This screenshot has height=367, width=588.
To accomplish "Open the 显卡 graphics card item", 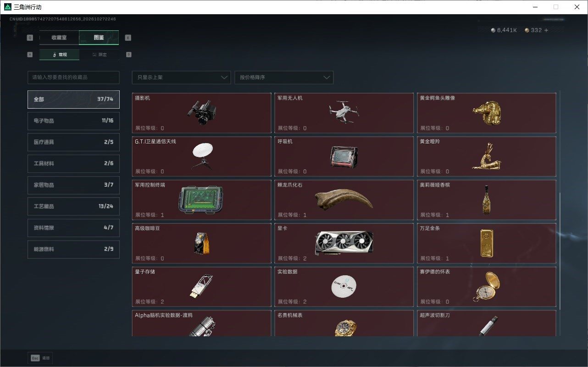I will [x=344, y=243].
